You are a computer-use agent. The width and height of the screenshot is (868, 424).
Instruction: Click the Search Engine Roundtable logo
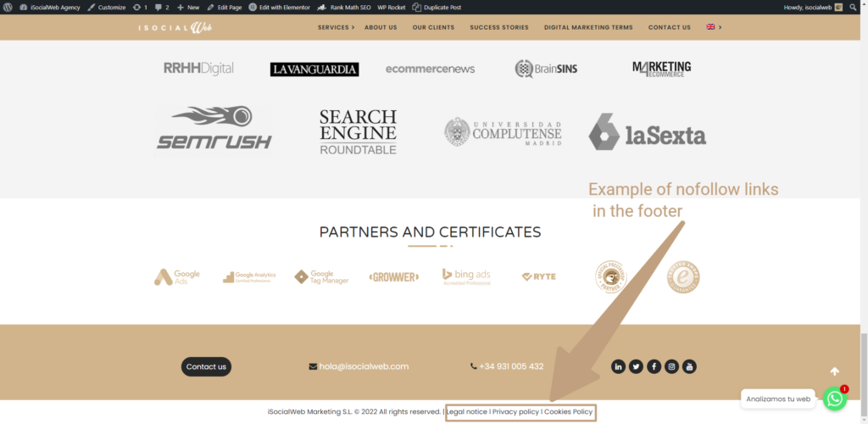pos(359,131)
